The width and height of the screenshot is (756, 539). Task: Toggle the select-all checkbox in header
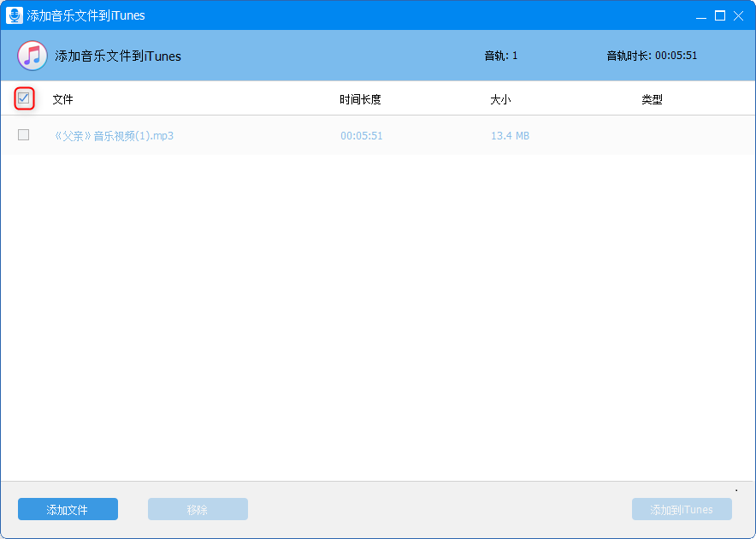[x=24, y=98]
